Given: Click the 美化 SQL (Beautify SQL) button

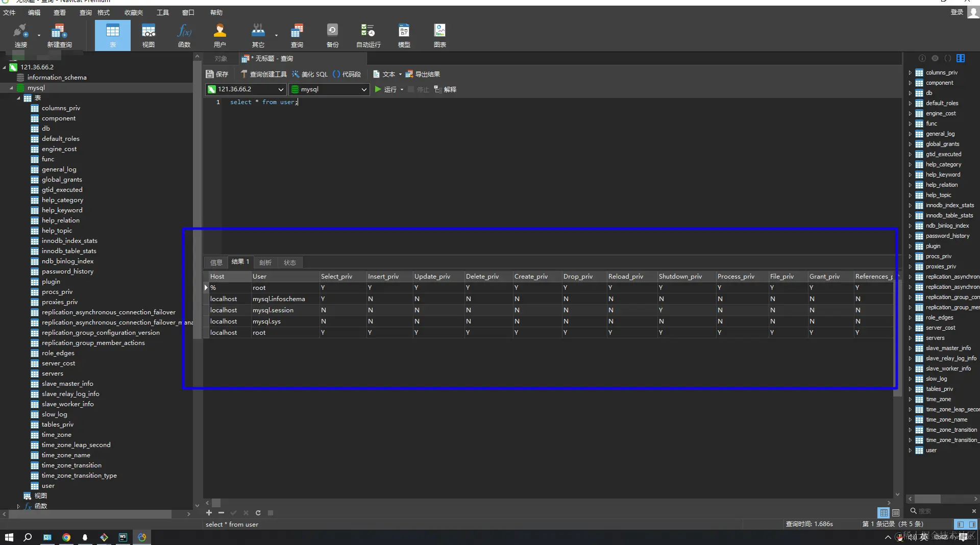Looking at the screenshot, I should (x=310, y=75).
